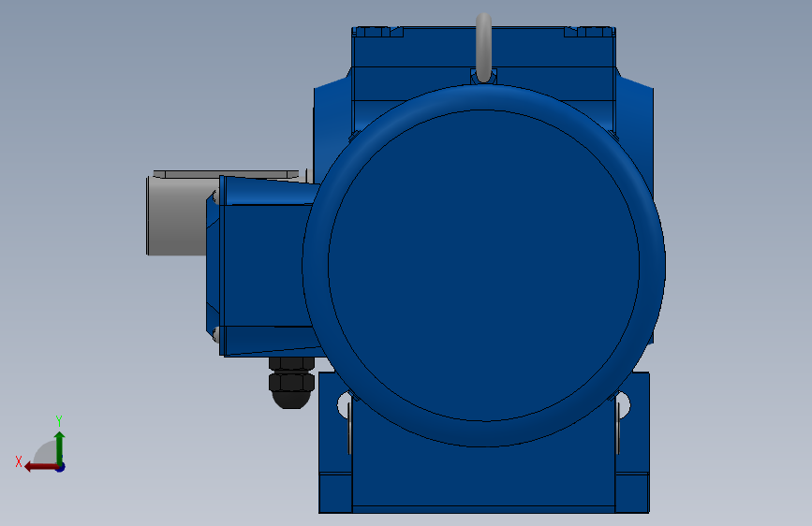Select the black cable gland under the terminal box

(x=291, y=382)
